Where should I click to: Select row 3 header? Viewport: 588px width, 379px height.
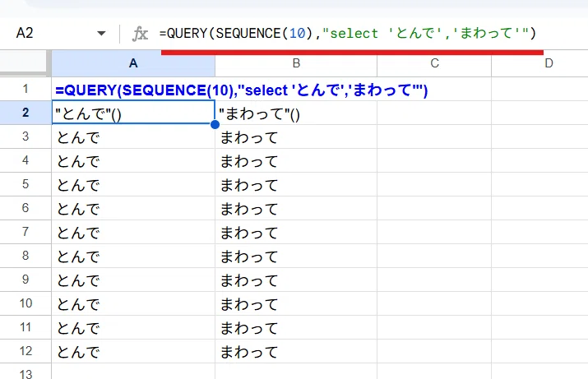pos(25,136)
